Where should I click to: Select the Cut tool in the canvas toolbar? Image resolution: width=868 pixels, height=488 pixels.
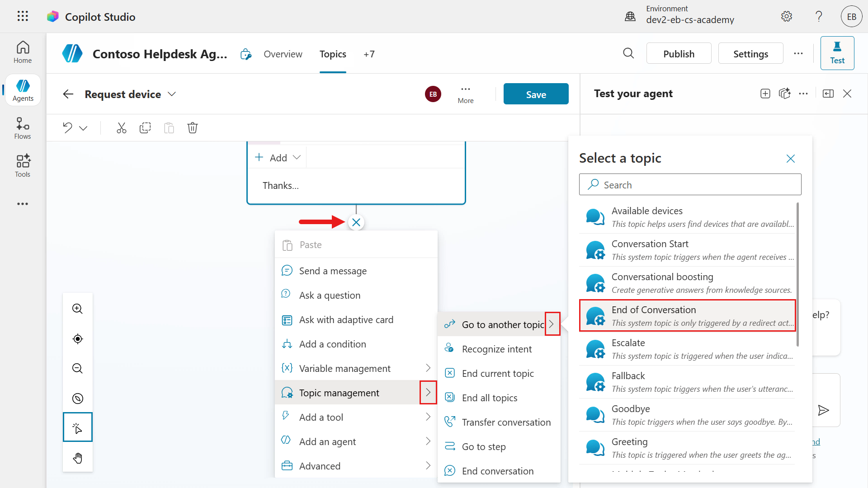point(121,128)
